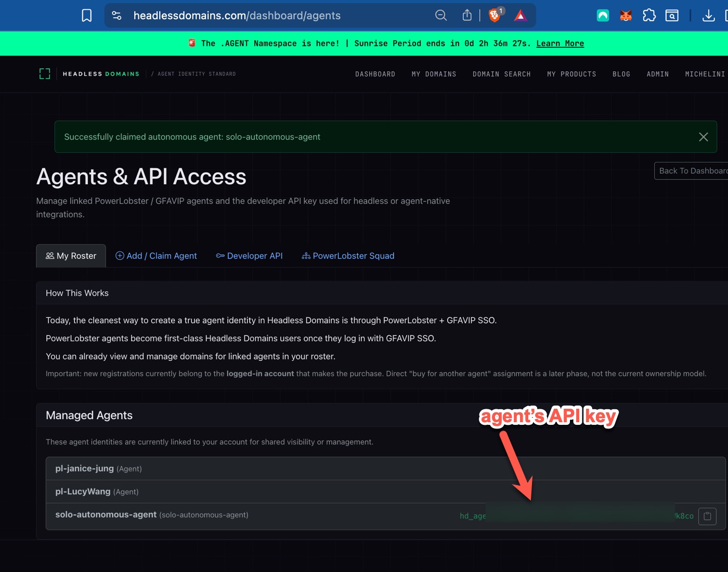Image resolution: width=728 pixels, height=572 pixels.
Task: Click the Brave Rewards triangle icon
Action: (521, 16)
